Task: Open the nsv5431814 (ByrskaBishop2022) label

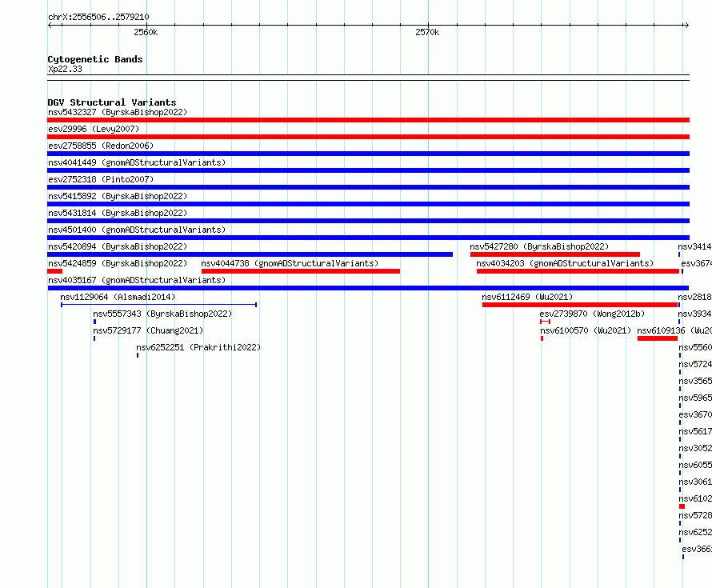Action: tap(118, 213)
